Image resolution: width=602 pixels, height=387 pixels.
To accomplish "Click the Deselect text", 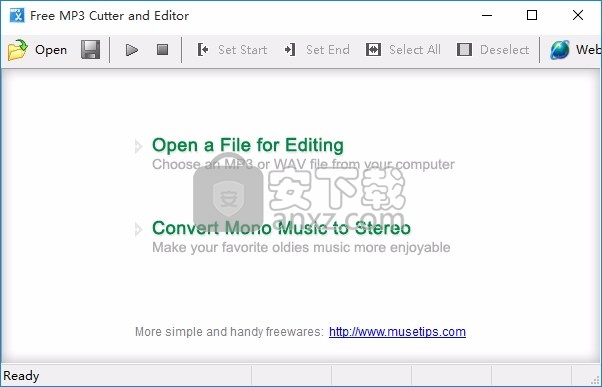I will point(504,50).
